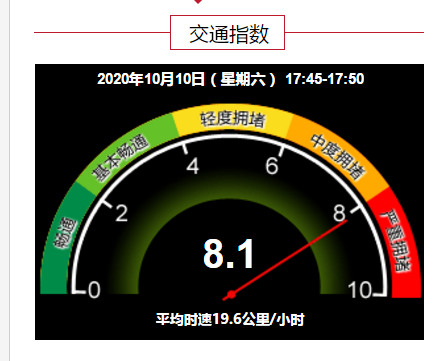Screen dimensions: 435x361
Task: Click the date 2020年10月10日 text
Action: [x=151, y=79]
